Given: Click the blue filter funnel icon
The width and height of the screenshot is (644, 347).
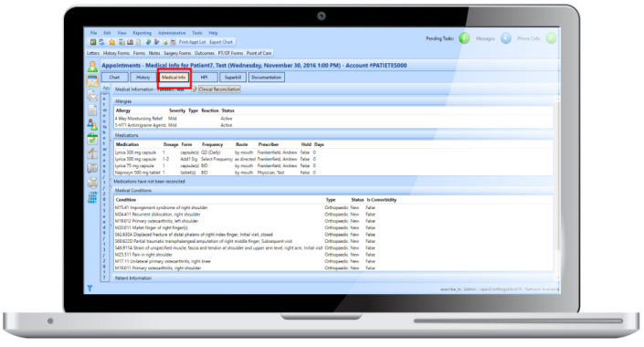Looking at the screenshot, I should pos(90,289).
